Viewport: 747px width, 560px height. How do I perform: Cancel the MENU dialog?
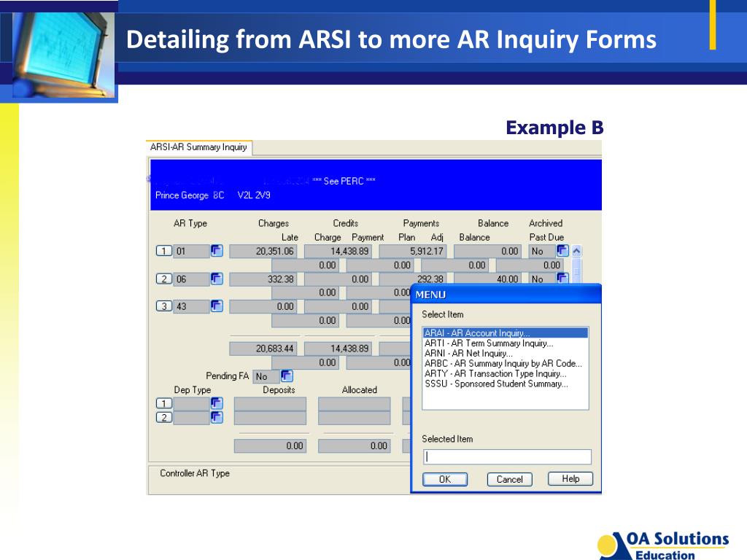509,479
